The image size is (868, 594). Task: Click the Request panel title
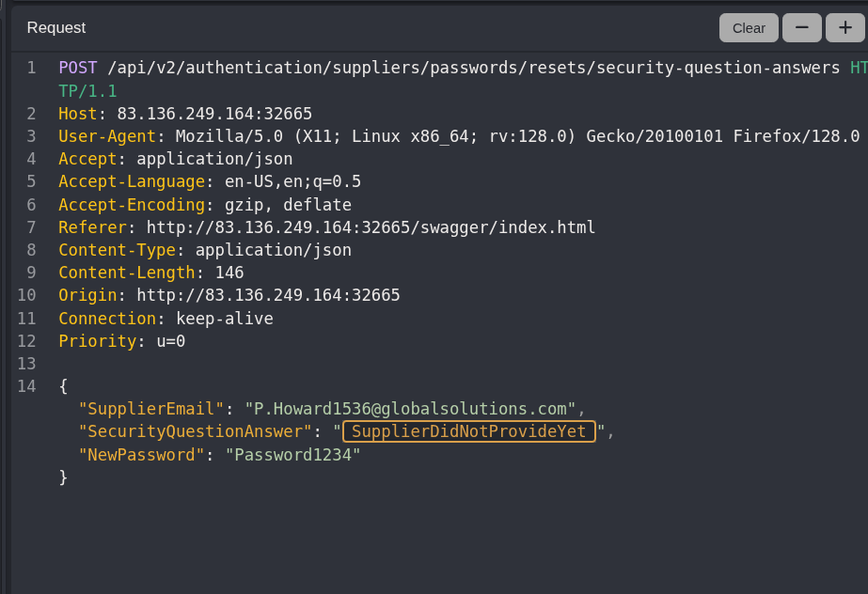pos(56,28)
